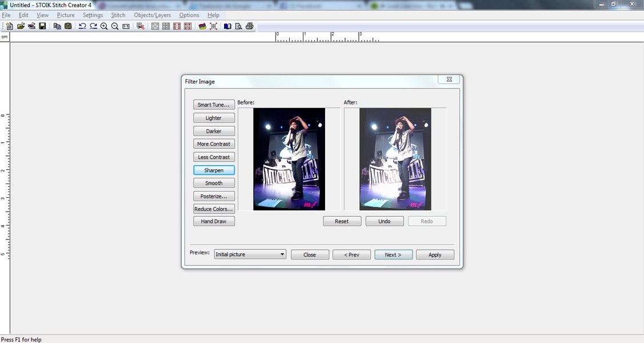
Task: Apply the Sharpen filter
Action: click(x=214, y=170)
